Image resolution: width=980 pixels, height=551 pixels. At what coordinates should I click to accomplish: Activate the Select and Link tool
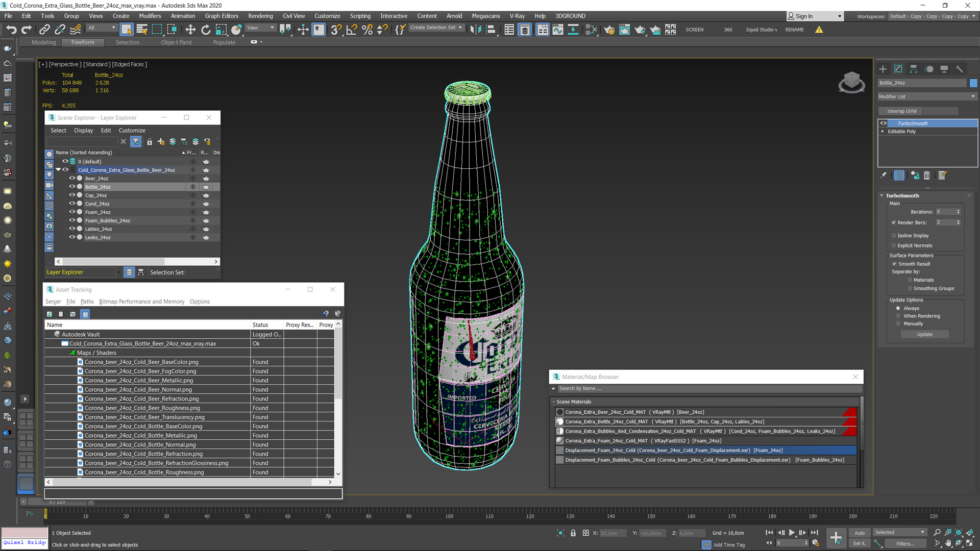[x=44, y=30]
